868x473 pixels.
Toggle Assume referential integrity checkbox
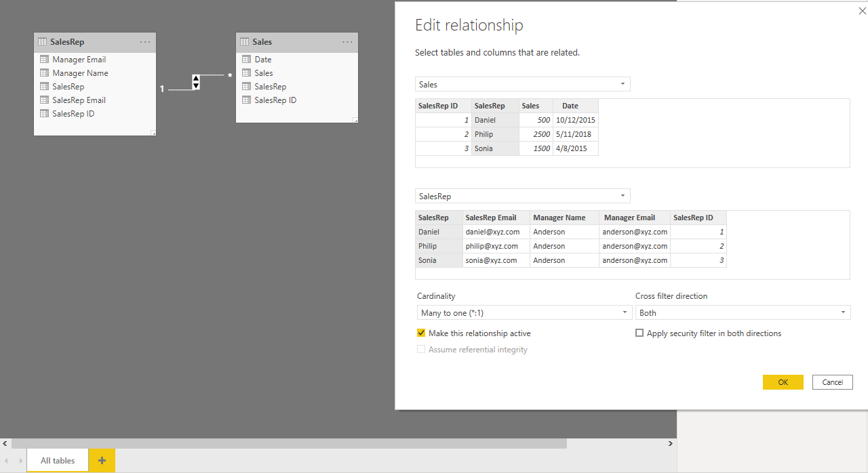coord(421,350)
